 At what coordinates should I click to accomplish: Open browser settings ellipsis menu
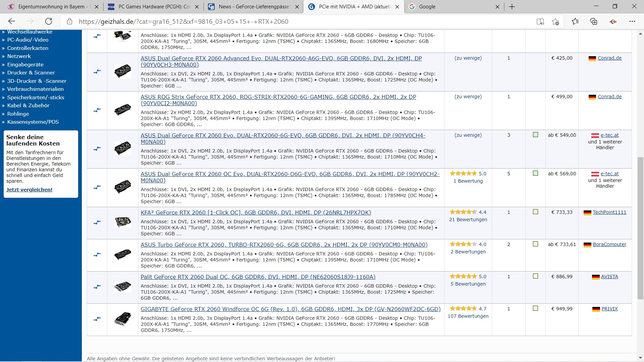[x=632, y=21]
